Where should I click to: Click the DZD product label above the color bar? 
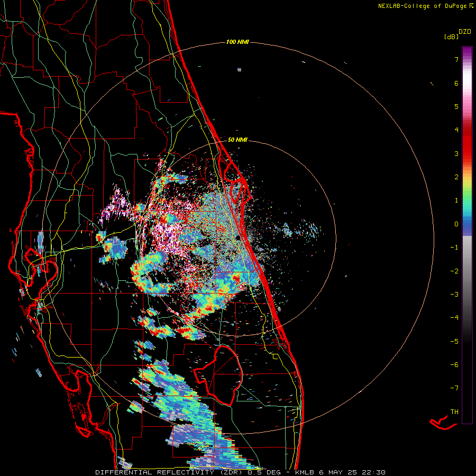pyautogui.click(x=465, y=32)
